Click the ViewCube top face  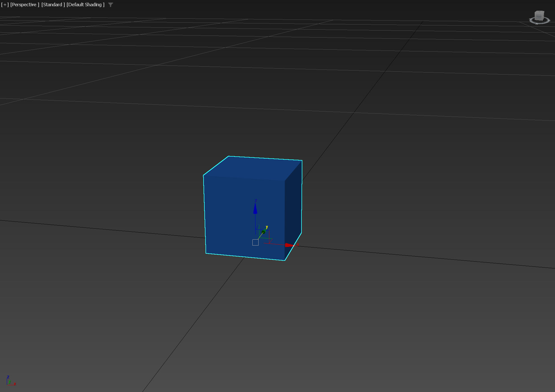[x=539, y=12]
